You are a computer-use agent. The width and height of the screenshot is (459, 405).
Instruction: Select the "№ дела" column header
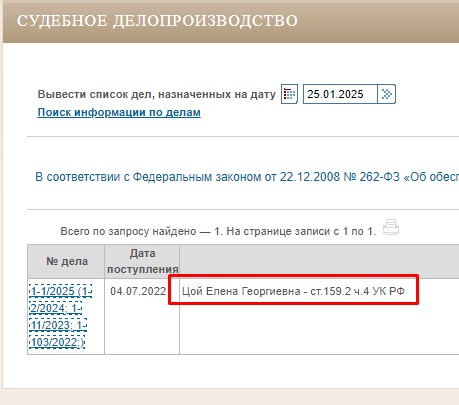[x=67, y=261]
